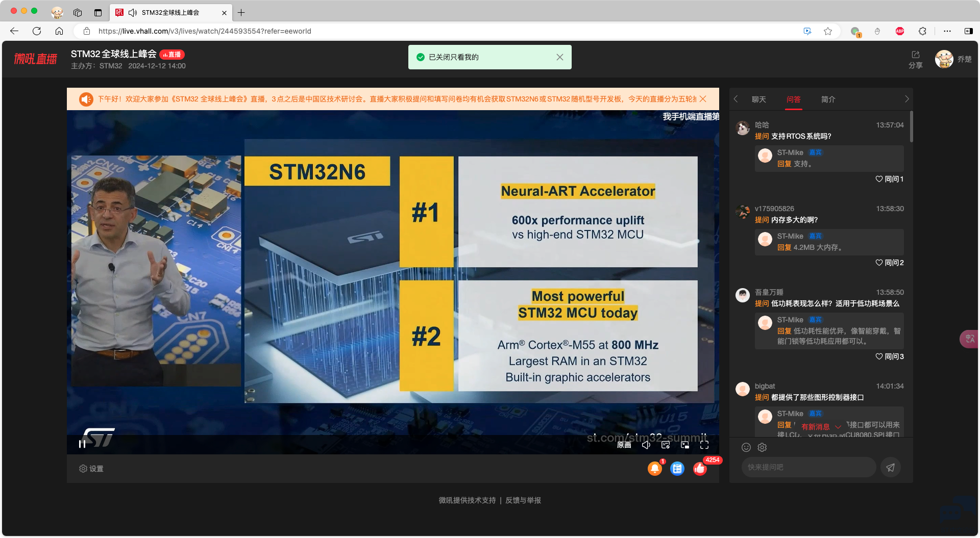The height and width of the screenshot is (538, 980).
Task: Open picture-in-picture mode for the video
Action: click(685, 445)
